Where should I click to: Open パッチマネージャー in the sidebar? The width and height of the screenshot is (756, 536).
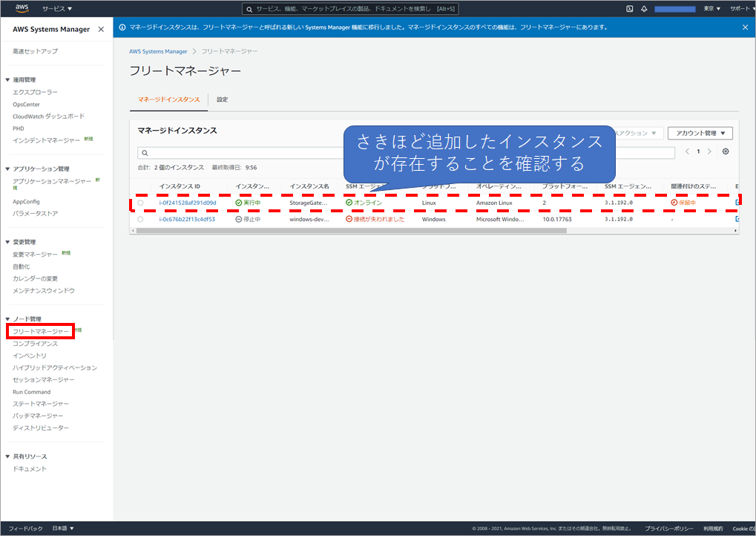(x=38, y=416)
